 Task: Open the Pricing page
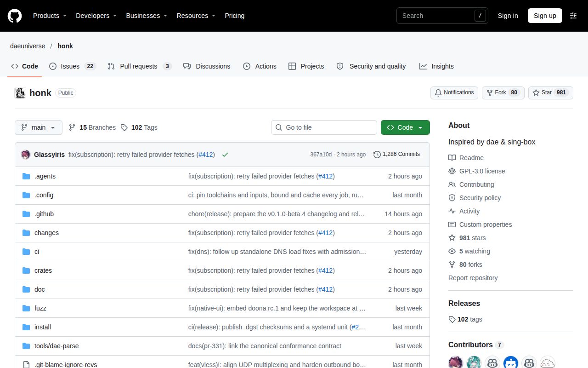click(x=234, y=16)
